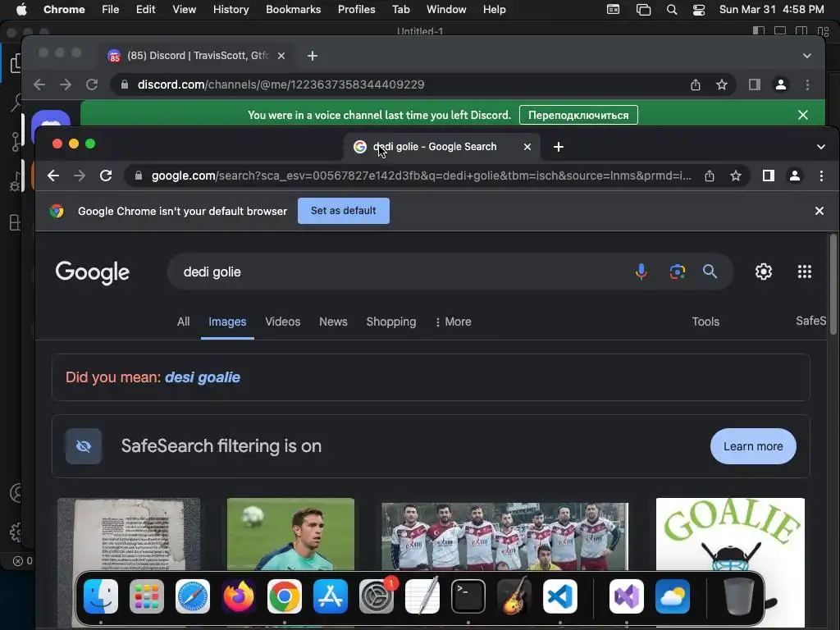Switch to All results tab
840x630 pixels.
coord(183,322)
